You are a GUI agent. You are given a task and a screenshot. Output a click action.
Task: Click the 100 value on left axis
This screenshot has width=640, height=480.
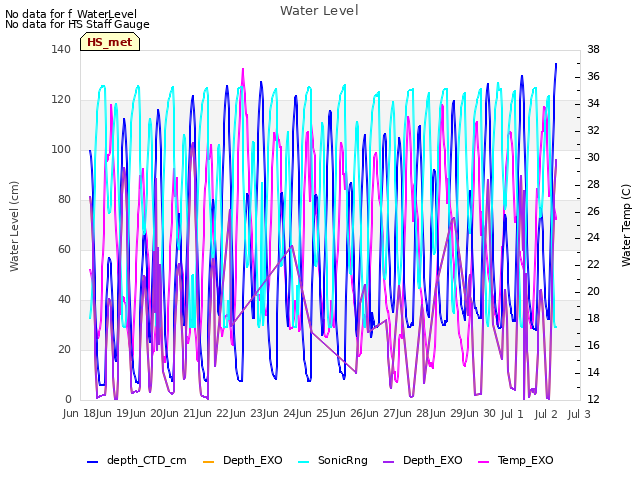coord(61,149)
